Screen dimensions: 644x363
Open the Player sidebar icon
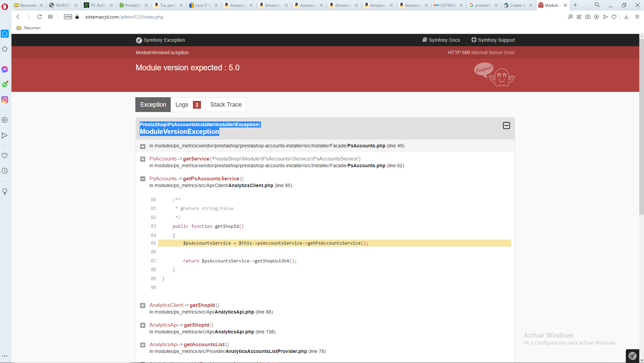point(5,120)
